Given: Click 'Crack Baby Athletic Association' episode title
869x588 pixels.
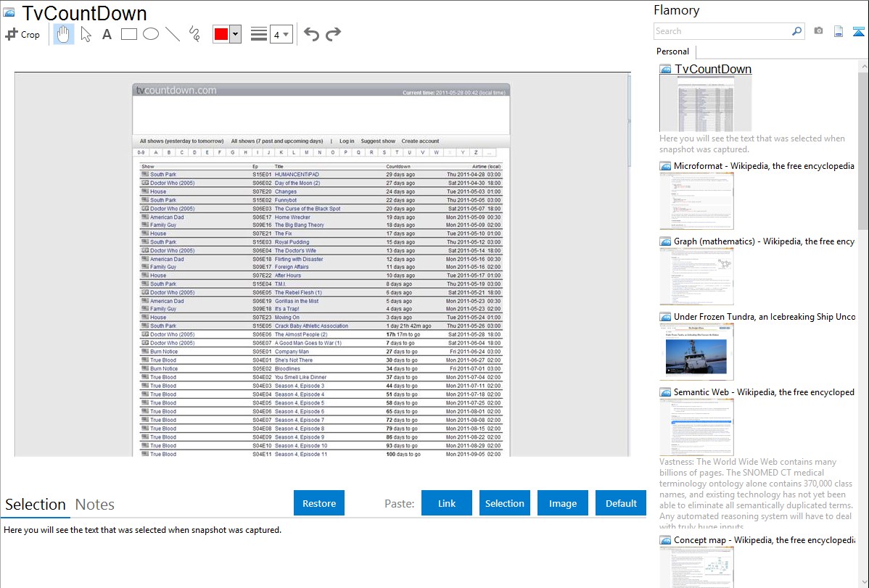Looking at the screenshot, I should click(x=311, y=326).
